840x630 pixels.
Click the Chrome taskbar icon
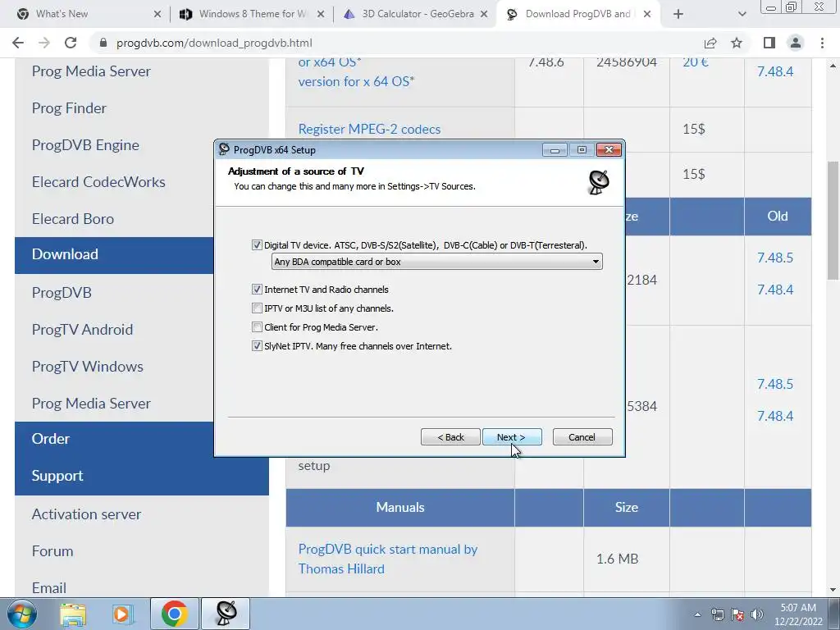[x=174, y=614]
